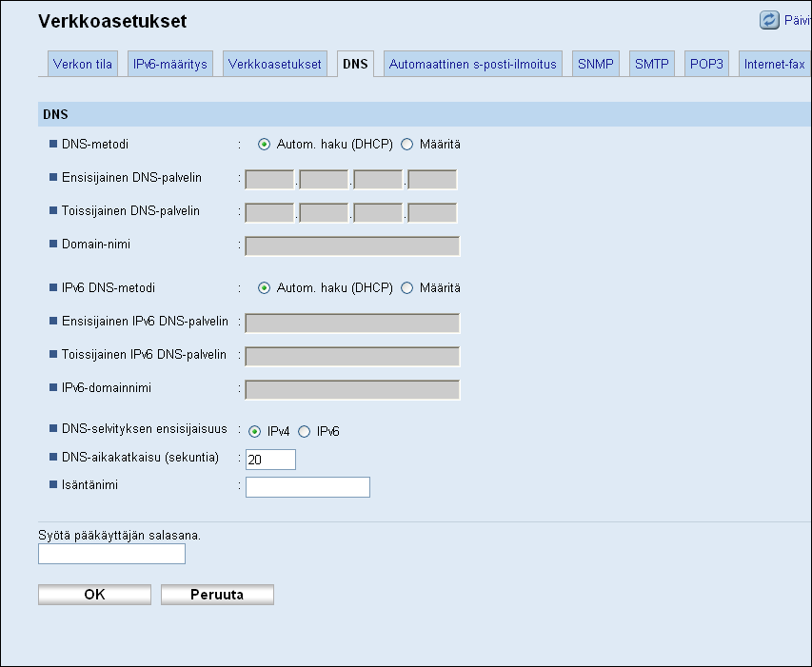
Task: Click the DNS-metodi label
Action: (95, 144)
